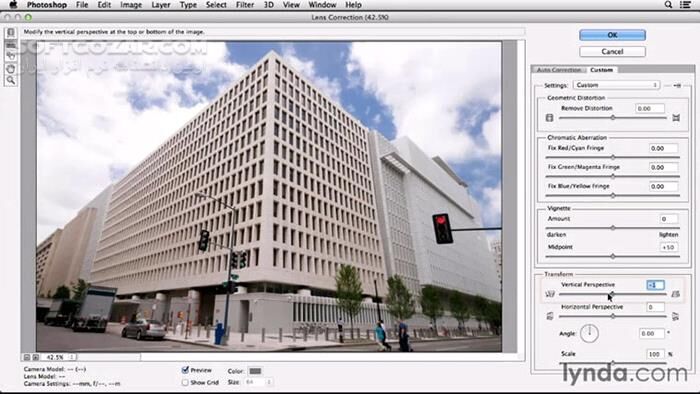Click the Remove Distortion value field
This screenshot has height=394, width=700.
click(x=650, y=108)
